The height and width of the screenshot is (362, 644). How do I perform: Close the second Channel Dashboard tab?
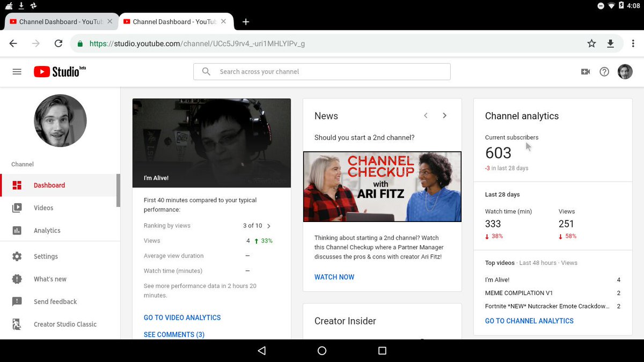coord(224,22)
